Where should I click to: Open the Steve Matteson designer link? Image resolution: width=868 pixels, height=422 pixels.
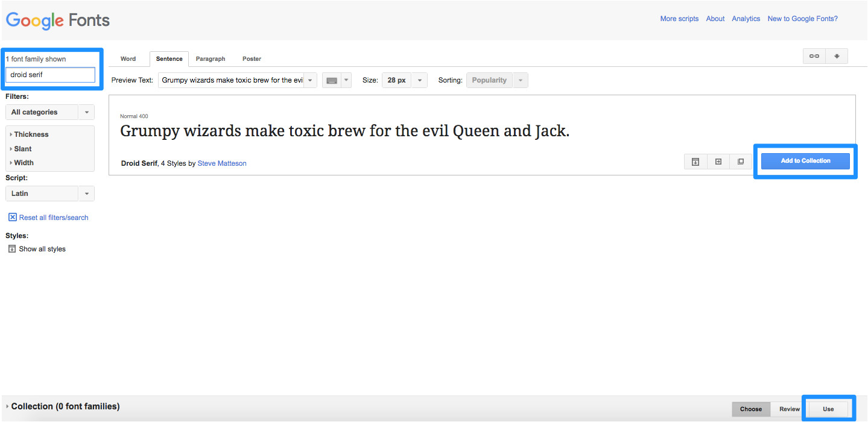[x=222, y=163]
